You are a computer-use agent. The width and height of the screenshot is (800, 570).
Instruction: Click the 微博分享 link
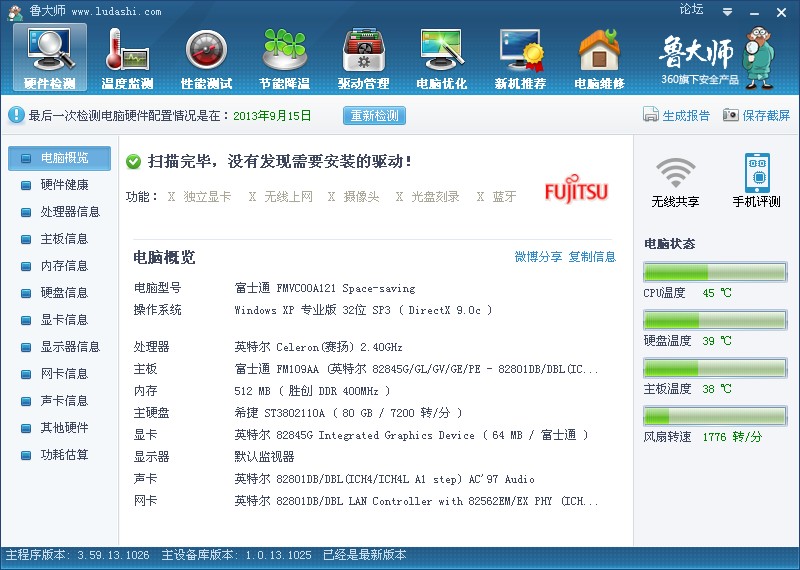538,257
